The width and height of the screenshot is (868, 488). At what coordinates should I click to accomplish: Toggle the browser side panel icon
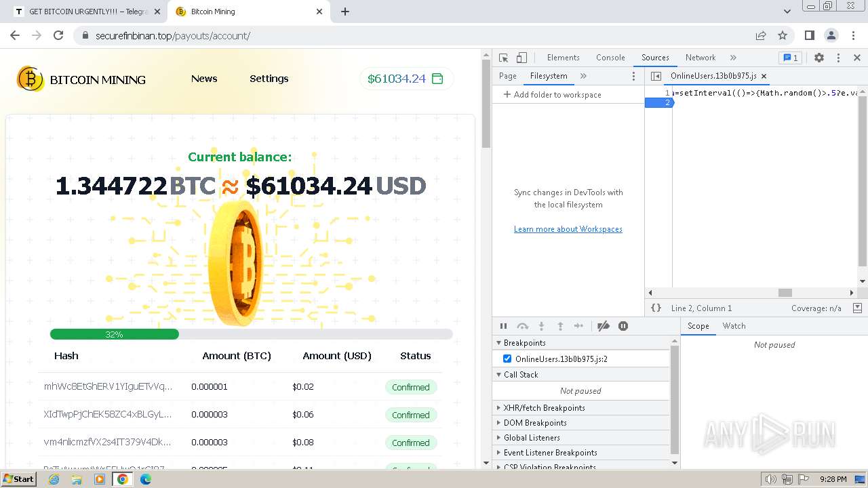809,35
